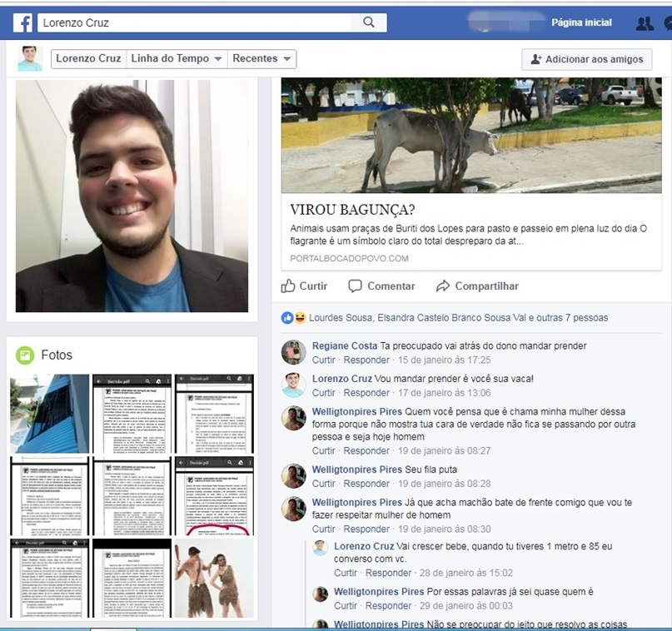Click Regiane Costa's comment avatar
The height and width of the screenshot is (631, 672).
tap(293, 352)
